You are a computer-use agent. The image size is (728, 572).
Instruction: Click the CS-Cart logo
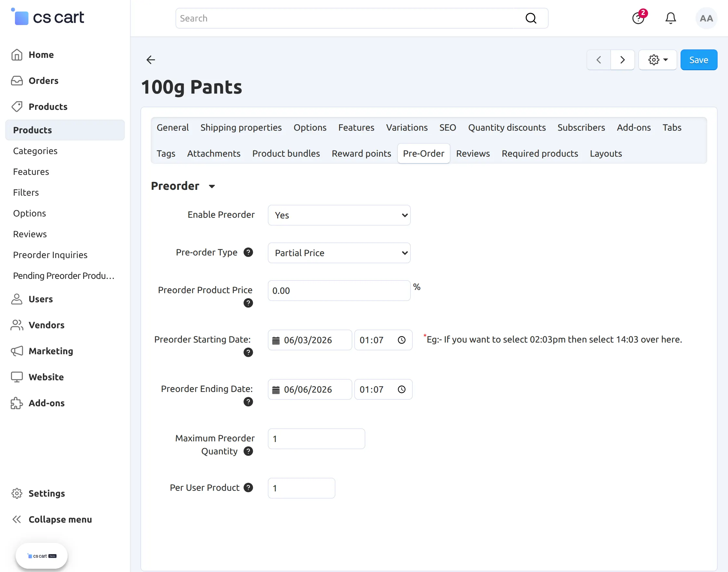47,17
